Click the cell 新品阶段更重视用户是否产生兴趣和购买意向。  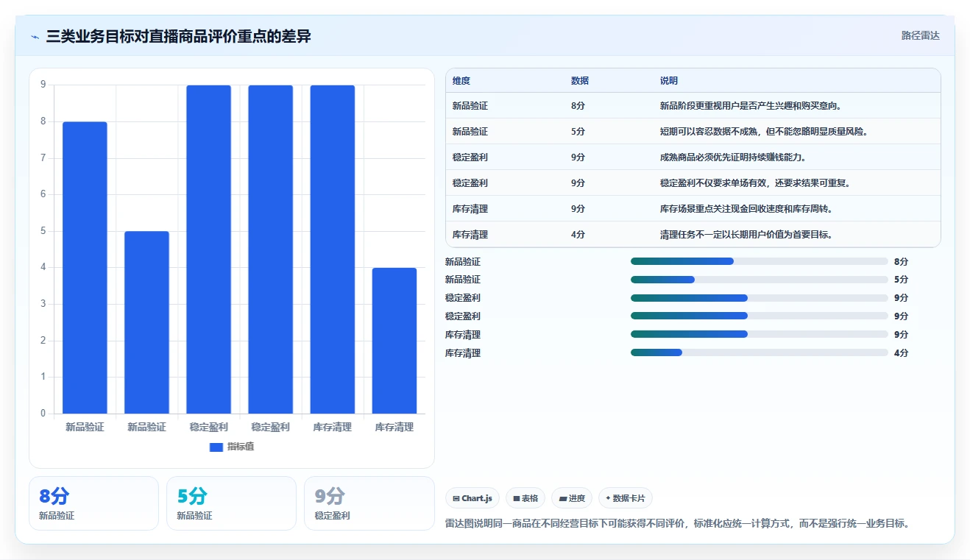pyautogui.click(x=751, y=106)
